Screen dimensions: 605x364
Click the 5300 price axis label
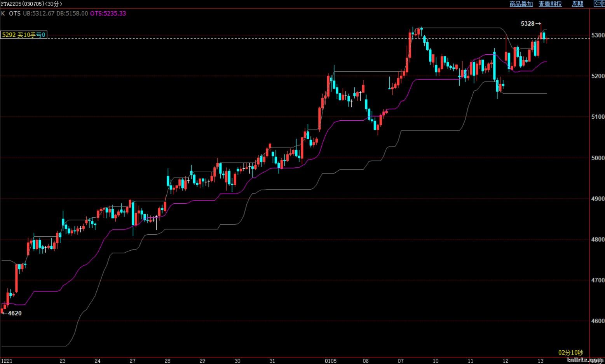click(x=598, y=35)
